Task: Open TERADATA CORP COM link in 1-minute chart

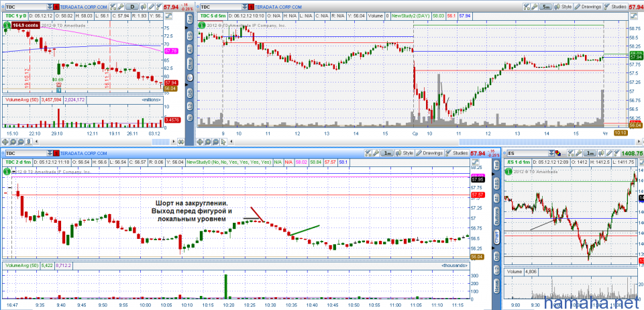Action: click(x=83, y=153)
